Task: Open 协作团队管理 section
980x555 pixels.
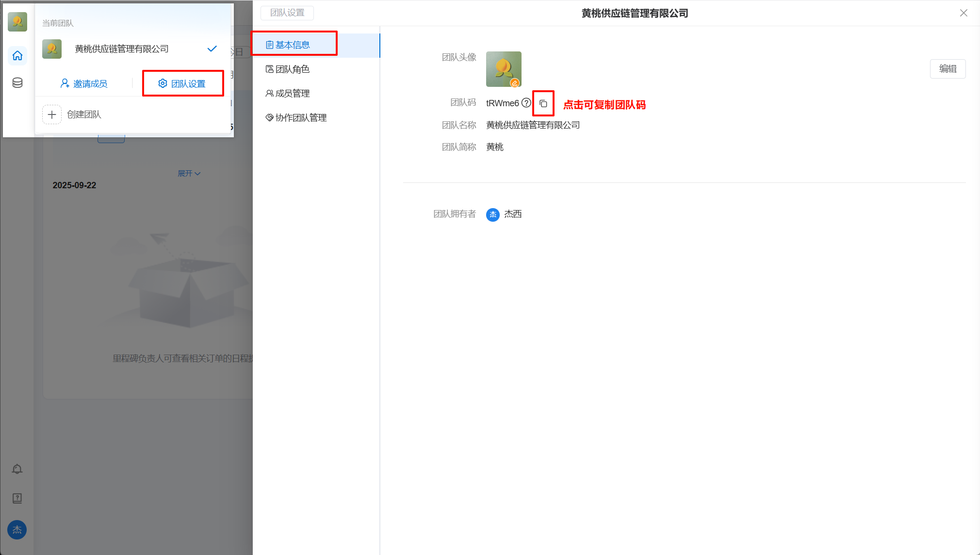Action: (300, 118)
